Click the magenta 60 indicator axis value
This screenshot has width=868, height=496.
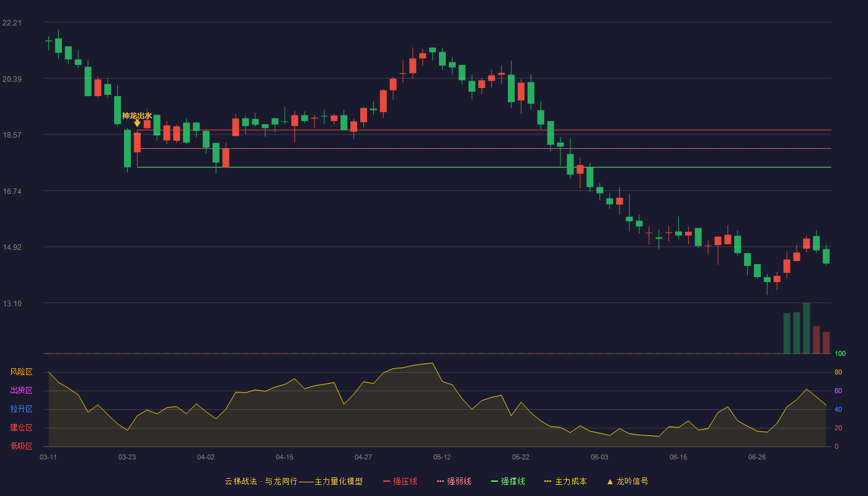(838, 391)
